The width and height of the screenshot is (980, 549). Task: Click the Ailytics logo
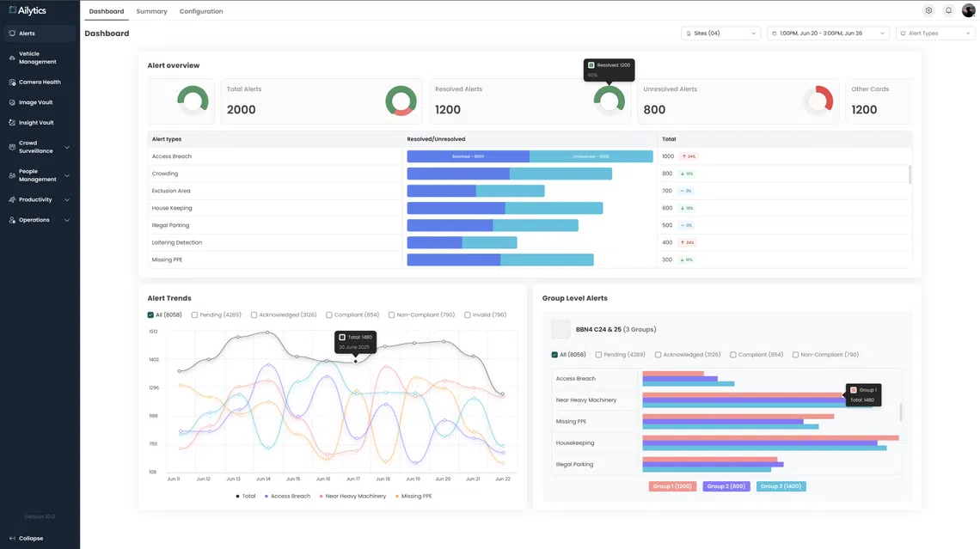(x=28, y=10)
